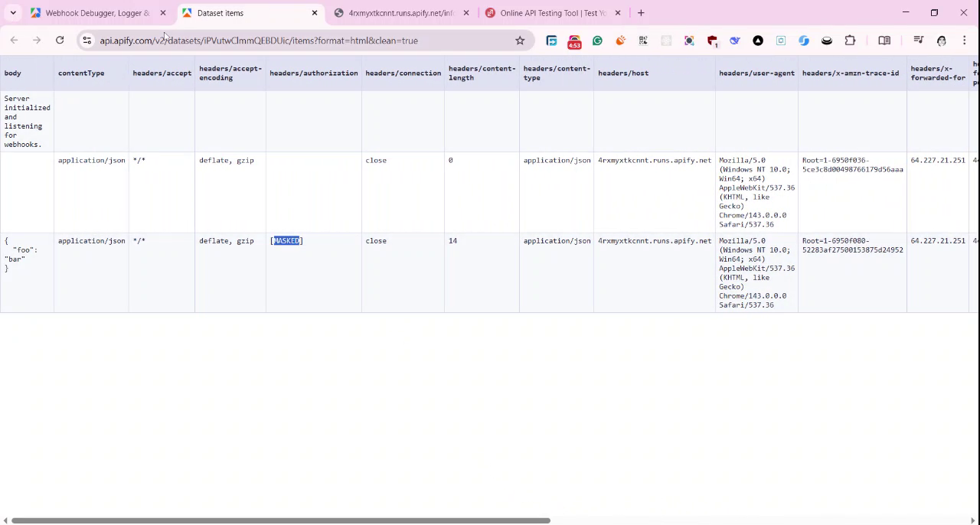980x525 pixels.
Task: Open the reading list book icon
Action: (x=884, y=41)
